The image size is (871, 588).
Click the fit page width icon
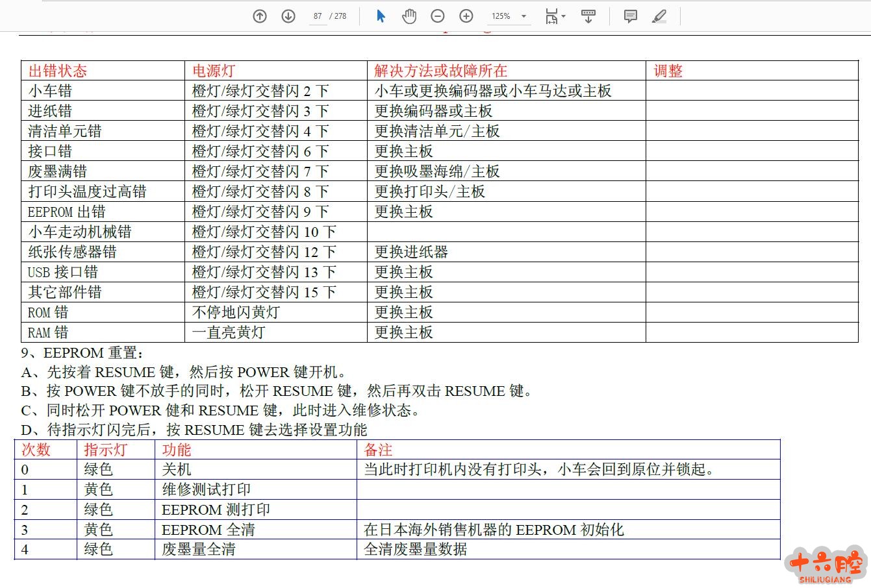click(551, 16)
